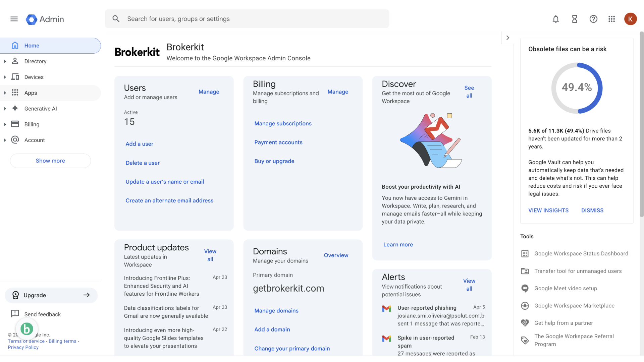Viewport: 644px width, 362px height.
Task: Click Billing terms link in the footer
Action: (62, 341)
